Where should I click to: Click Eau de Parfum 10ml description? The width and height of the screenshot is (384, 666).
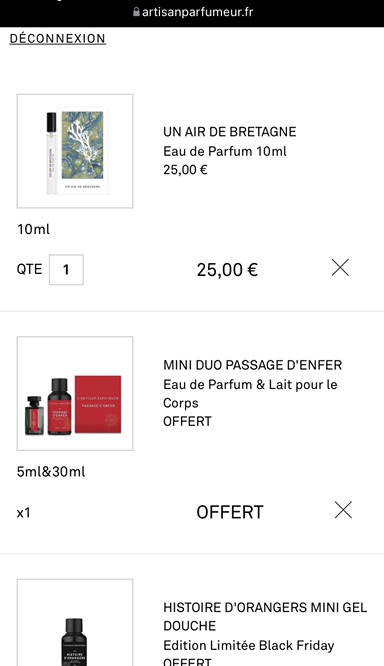tap(225, 151)
